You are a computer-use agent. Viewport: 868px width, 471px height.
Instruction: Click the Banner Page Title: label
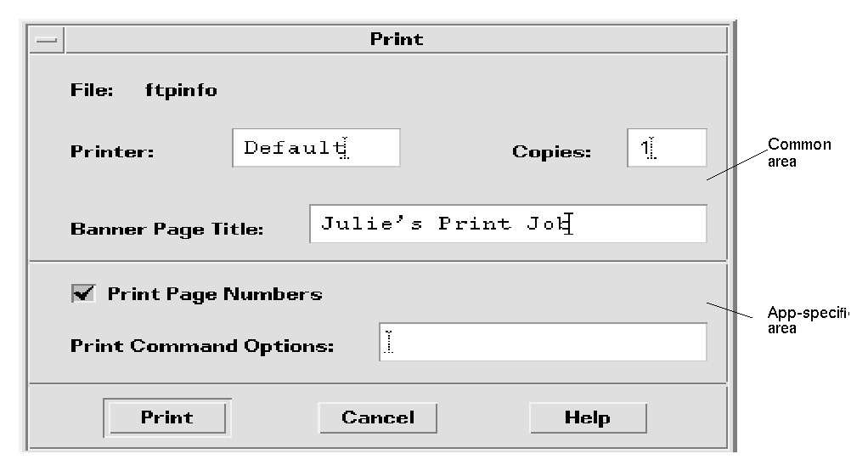(x=167, y=229)
